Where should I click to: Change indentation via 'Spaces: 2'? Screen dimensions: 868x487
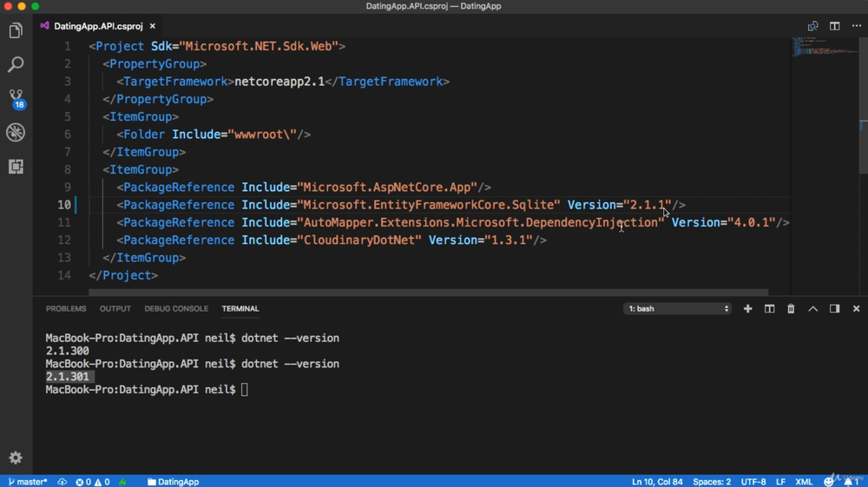712,482
